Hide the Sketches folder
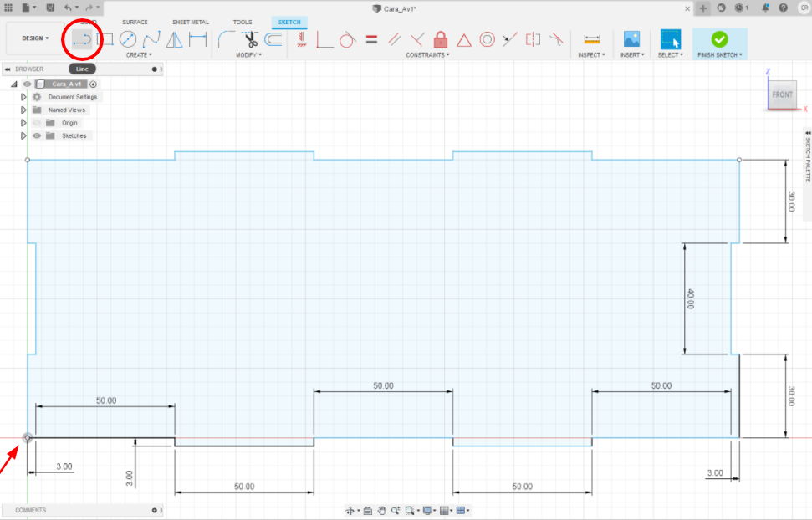 pyautogui.click(x=36, y=135)
